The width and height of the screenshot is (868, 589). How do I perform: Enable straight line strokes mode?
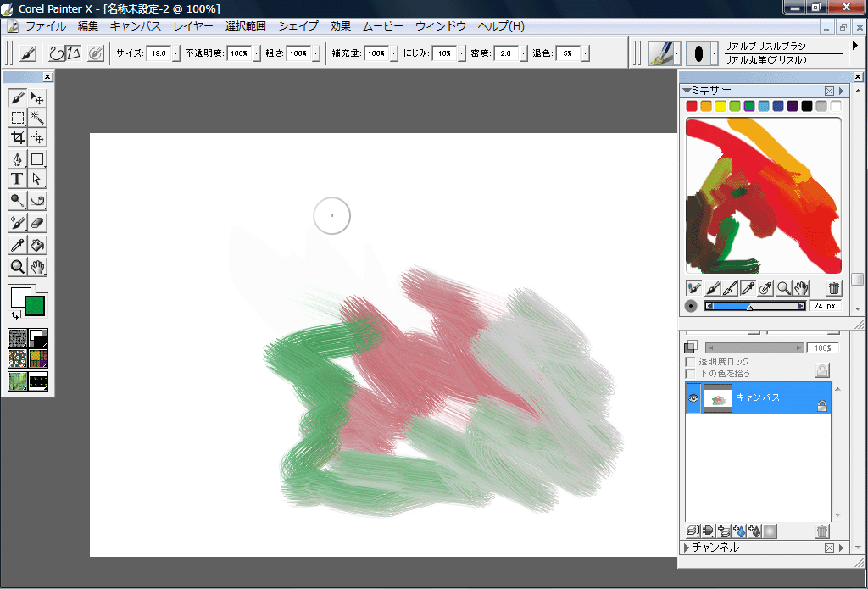click(74, 53)
